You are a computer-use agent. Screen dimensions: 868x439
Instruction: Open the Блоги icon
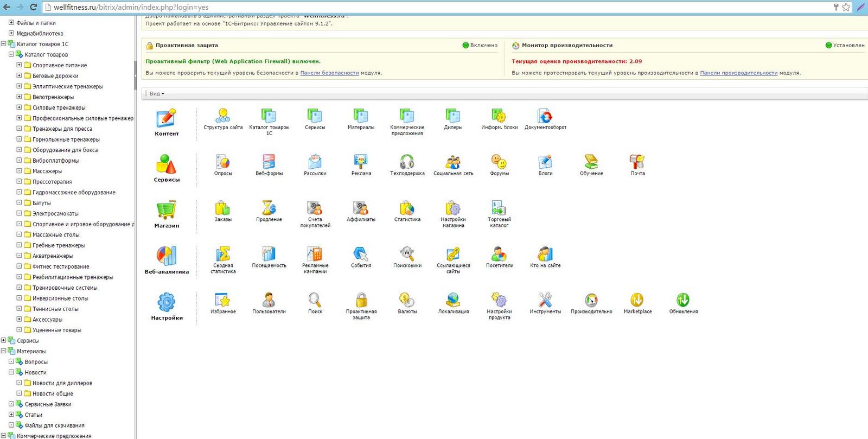545,162
